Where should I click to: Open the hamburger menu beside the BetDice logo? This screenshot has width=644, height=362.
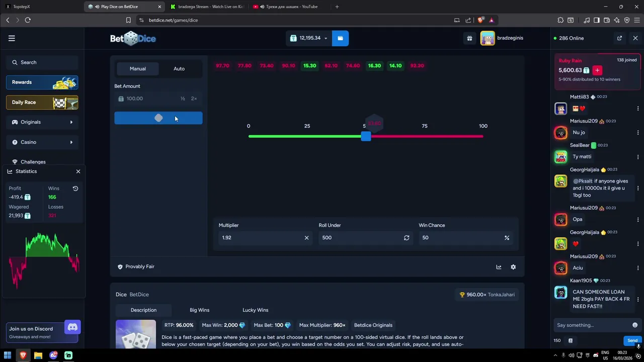point(12,38)
